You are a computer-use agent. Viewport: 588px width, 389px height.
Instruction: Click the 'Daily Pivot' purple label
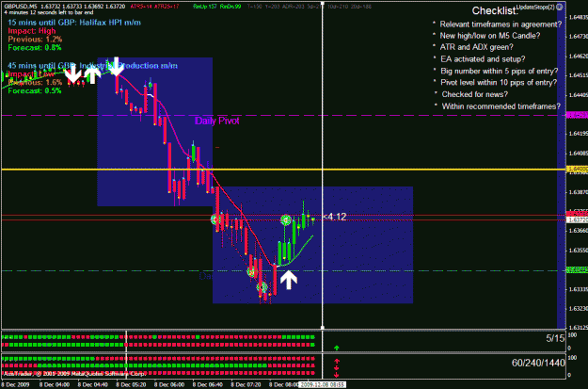click(x=216, y=121)
